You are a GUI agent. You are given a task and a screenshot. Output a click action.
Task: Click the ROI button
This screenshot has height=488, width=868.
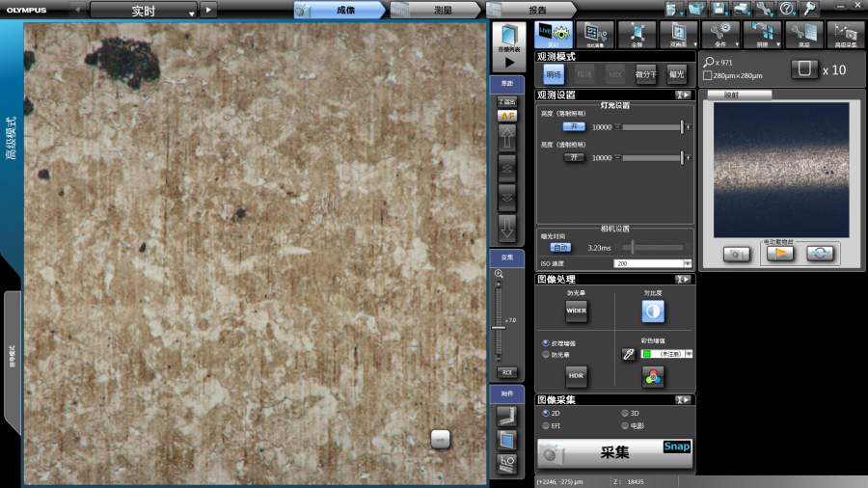pyautogui.click(x=507, y=372)
